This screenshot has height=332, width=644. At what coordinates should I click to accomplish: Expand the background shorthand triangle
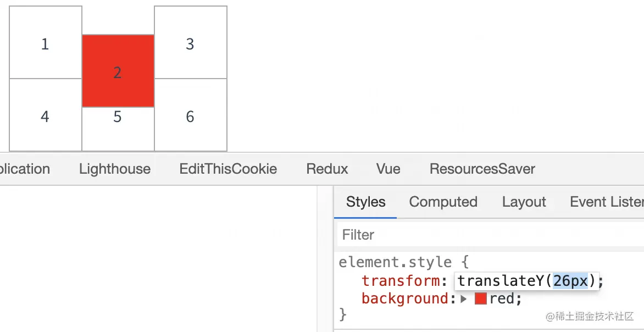[464, 299]
